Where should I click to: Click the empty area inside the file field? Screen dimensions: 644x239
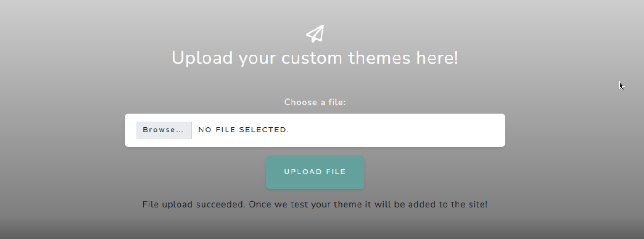click(397, 130)
